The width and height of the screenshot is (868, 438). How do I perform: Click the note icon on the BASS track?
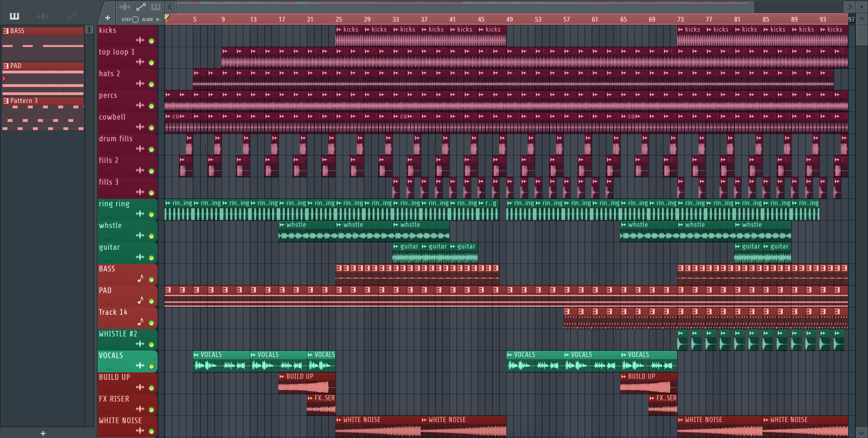[x=140, y=278]
